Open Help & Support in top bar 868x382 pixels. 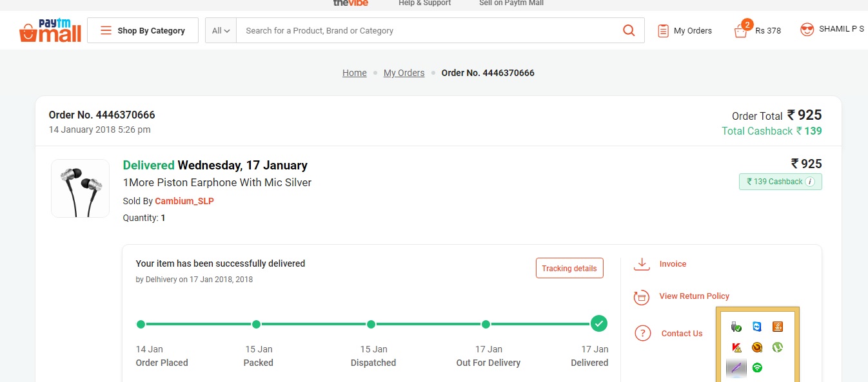424,3
